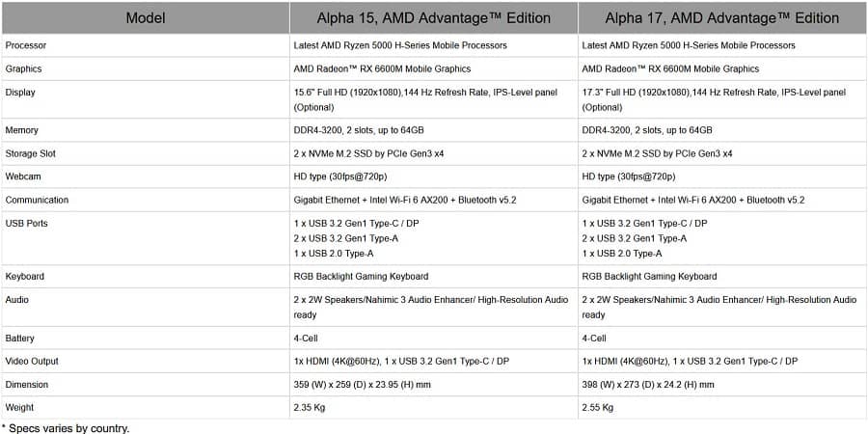Click the Alpha 15 weight value 2.35 Kg
This screenshot has height=434, width=868.
point(310,407)
